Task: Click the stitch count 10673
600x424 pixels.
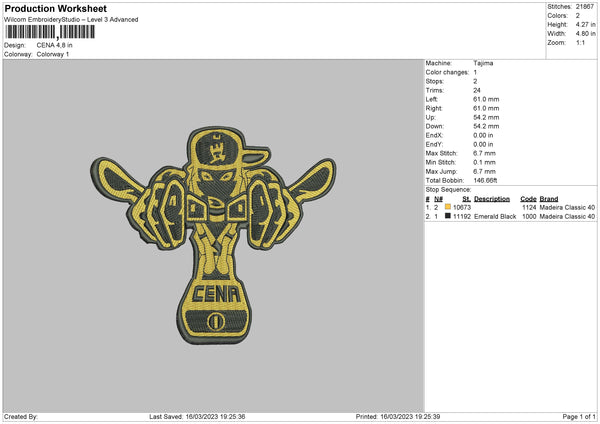Action: tap(462, 207)
